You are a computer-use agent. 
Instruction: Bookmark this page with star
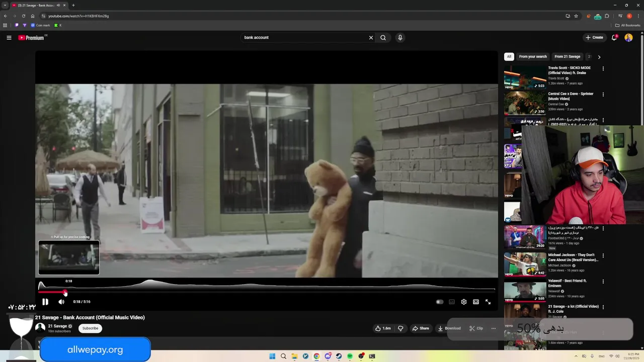point(576,16)
